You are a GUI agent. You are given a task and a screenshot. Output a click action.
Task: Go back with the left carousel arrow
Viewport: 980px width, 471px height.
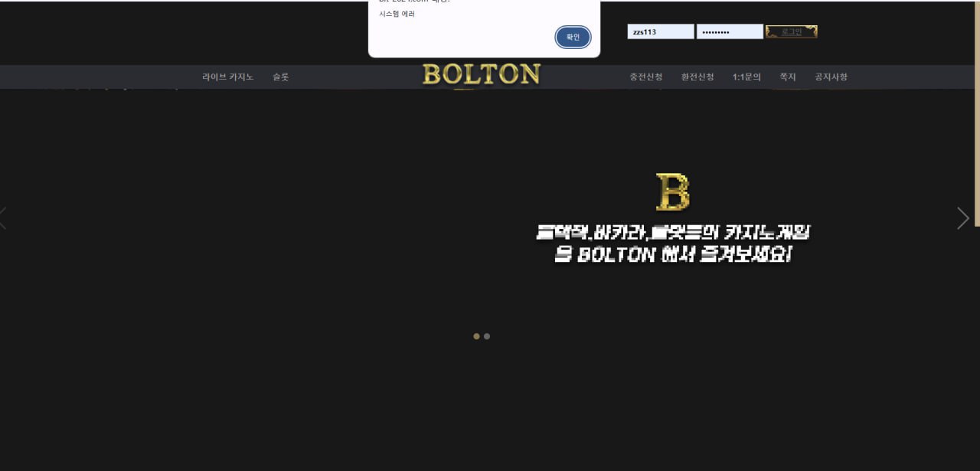(x=4, y=218)
